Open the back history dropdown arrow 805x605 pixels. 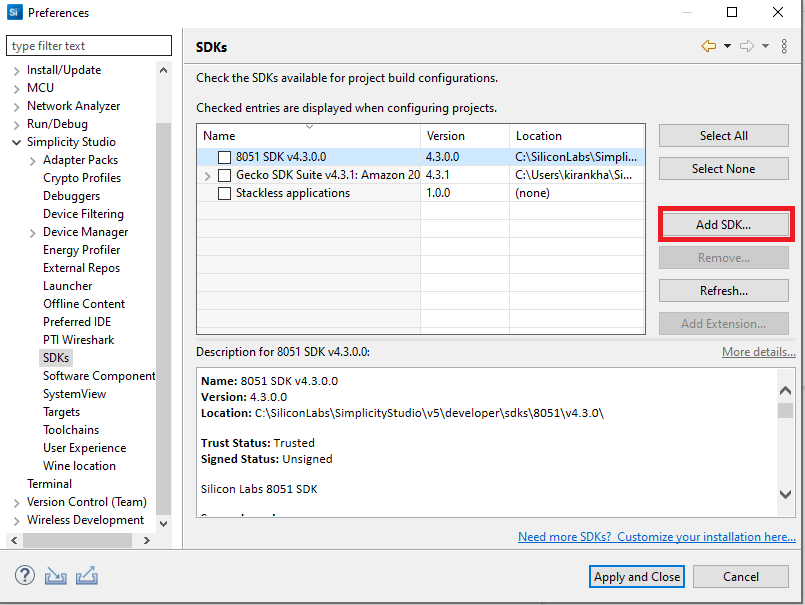pos(727,46)
